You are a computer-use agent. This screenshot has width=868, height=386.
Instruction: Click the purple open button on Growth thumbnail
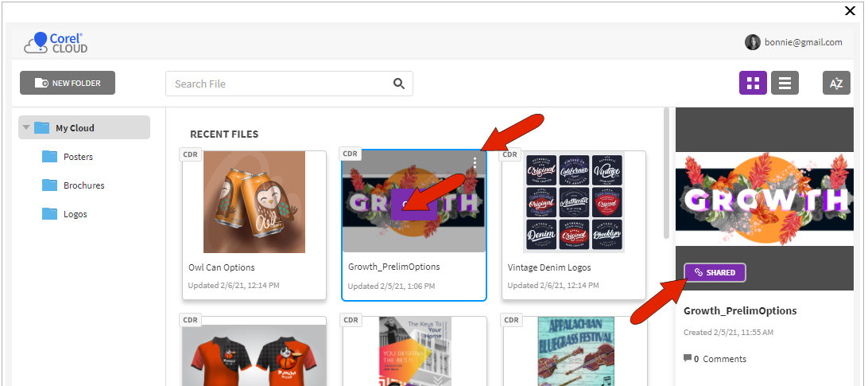coord(413,204)
